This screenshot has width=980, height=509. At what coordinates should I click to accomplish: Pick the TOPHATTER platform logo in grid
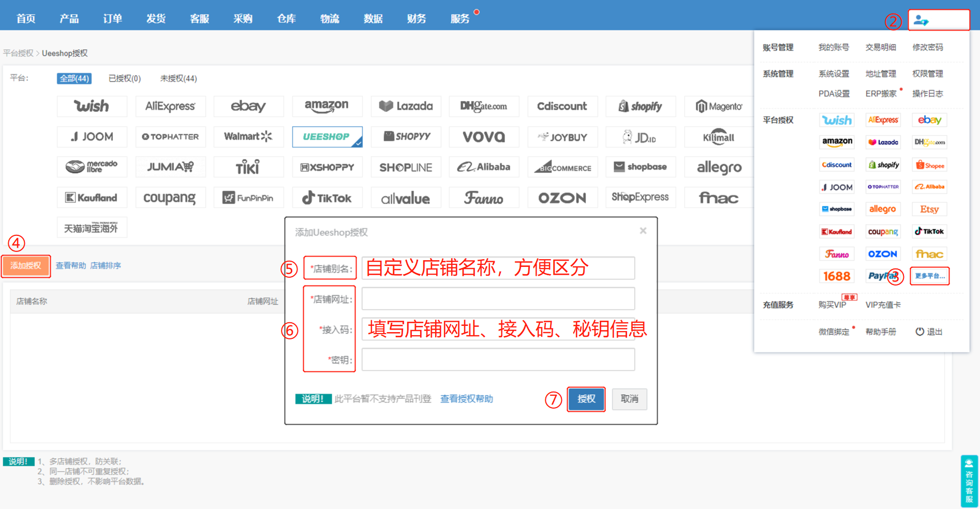tap(170, 137)
